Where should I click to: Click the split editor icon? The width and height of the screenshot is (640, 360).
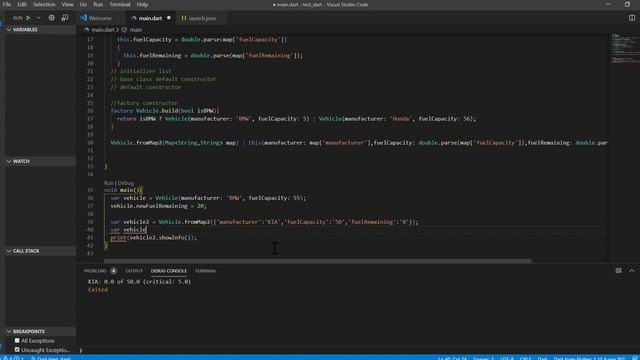pyautogui.click(x=632, y=18)
